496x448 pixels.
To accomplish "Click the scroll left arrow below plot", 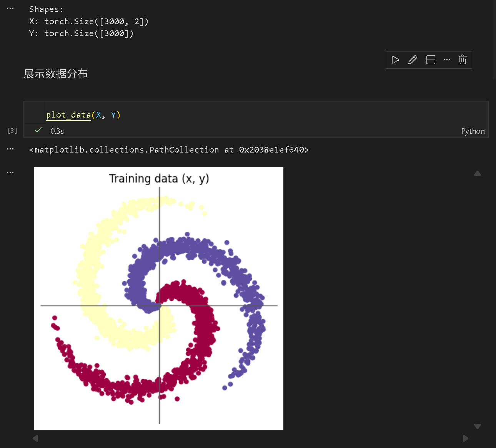I will coord(36,438).
